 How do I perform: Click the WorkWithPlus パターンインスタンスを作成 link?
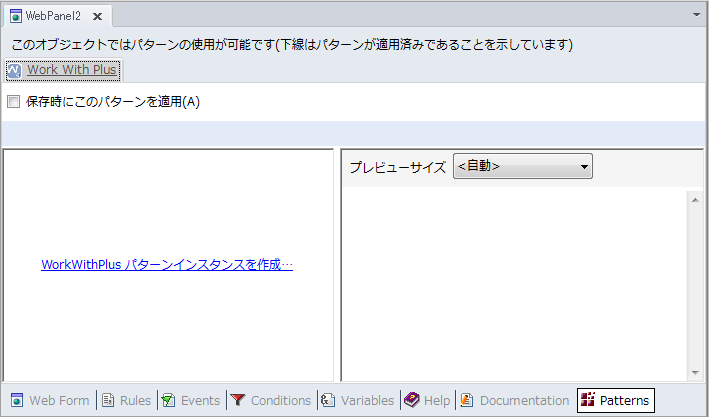pos(167,265)
